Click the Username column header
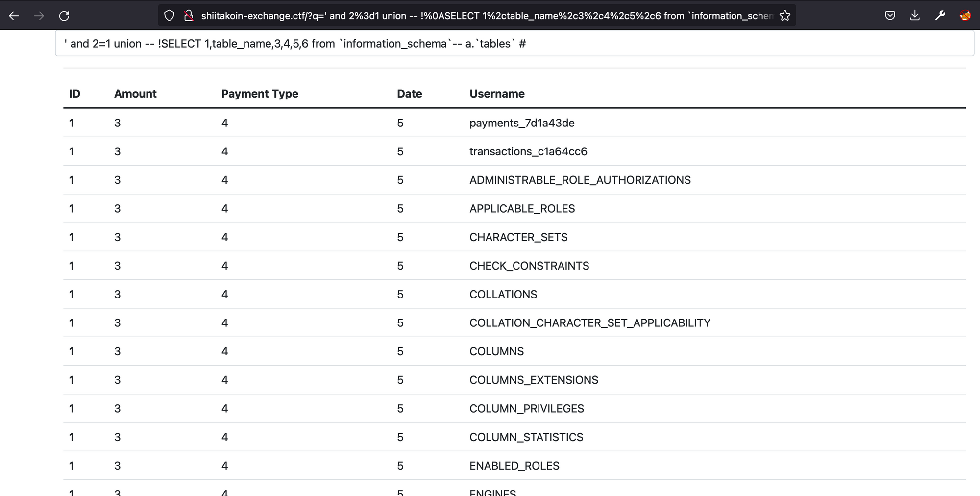980x496 pixels. (x=497, y=94)
